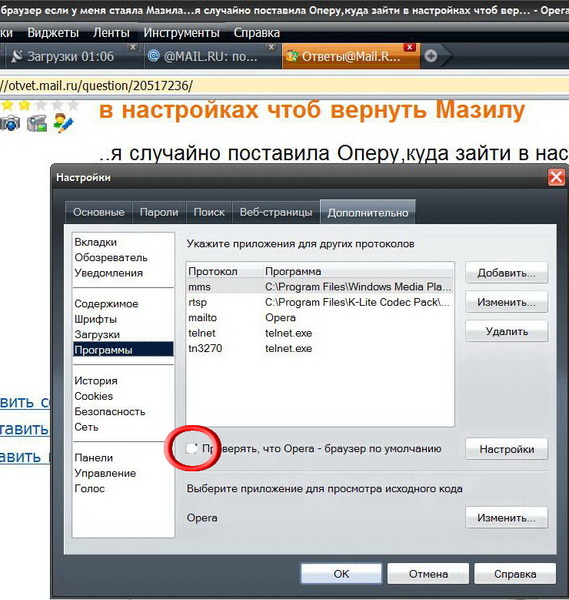
Task: Select Программы in the settings sidebar
Action: pos(123,349)
